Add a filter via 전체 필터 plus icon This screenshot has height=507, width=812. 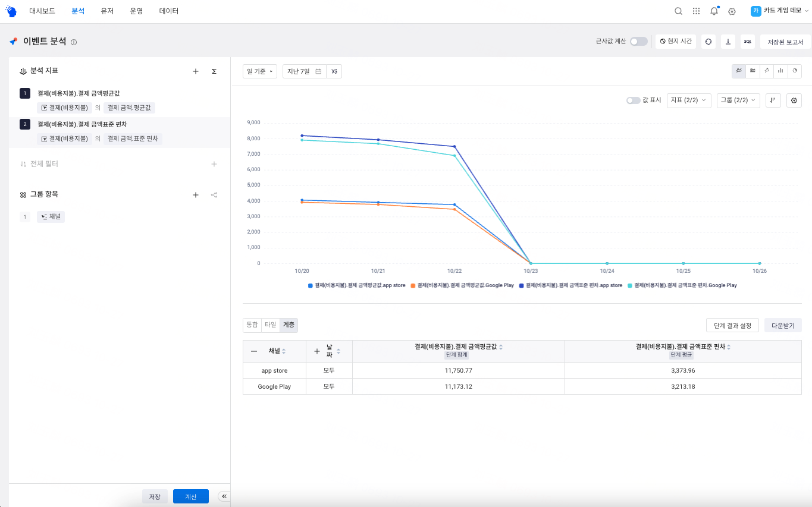pyautogui.click(x=214, y=164)
